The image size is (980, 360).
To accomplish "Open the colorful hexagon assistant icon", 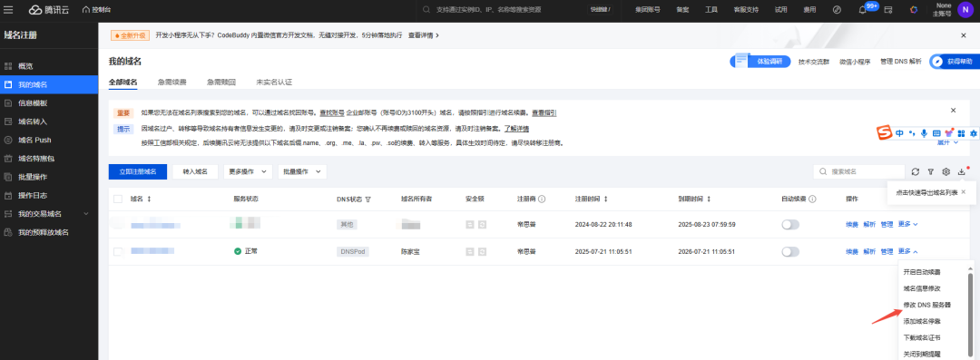I will click(x=914, y=9).
